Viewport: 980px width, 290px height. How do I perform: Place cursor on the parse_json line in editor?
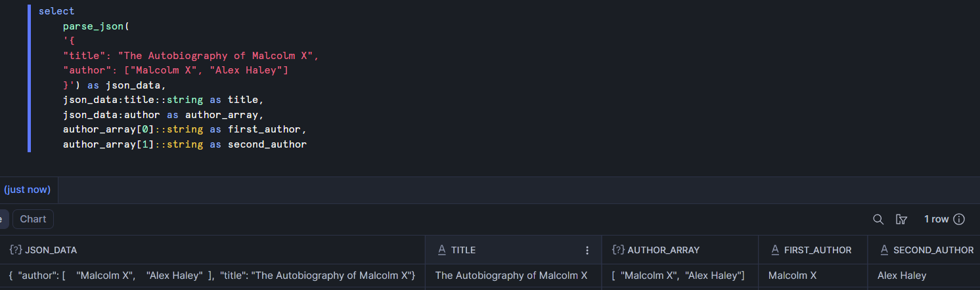[x=98, y=26]
